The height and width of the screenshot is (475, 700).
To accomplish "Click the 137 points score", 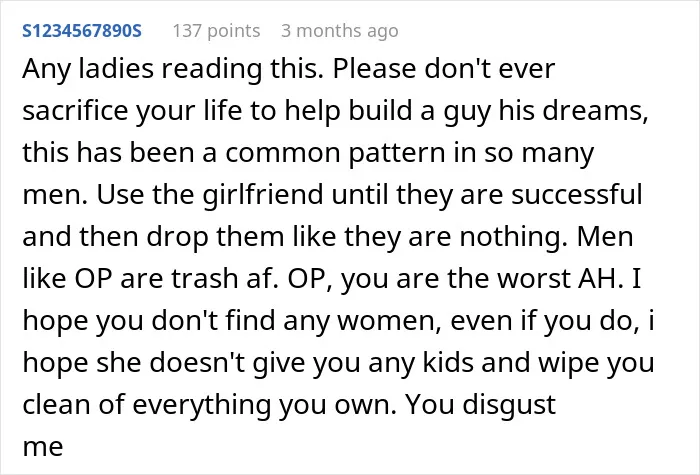I will (x=216, y=31).
